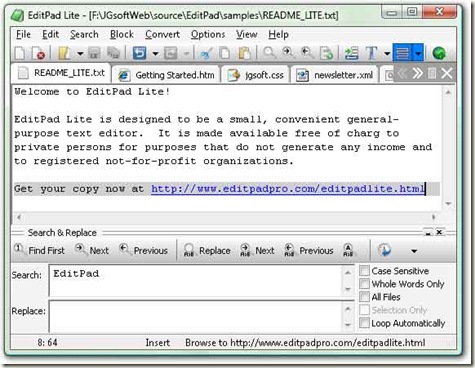Screen dimensions: 475x368
Task: Open the Search menu
Action: [x=84, y=34]
